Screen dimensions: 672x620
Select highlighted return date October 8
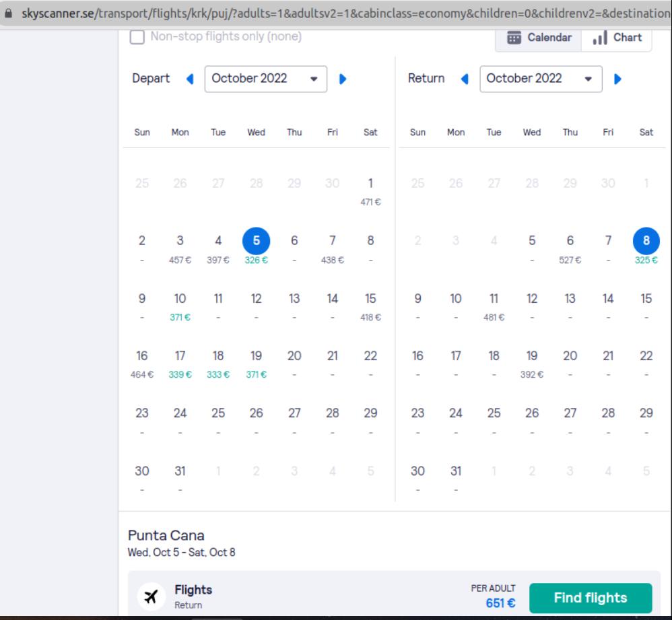point(646,241)
